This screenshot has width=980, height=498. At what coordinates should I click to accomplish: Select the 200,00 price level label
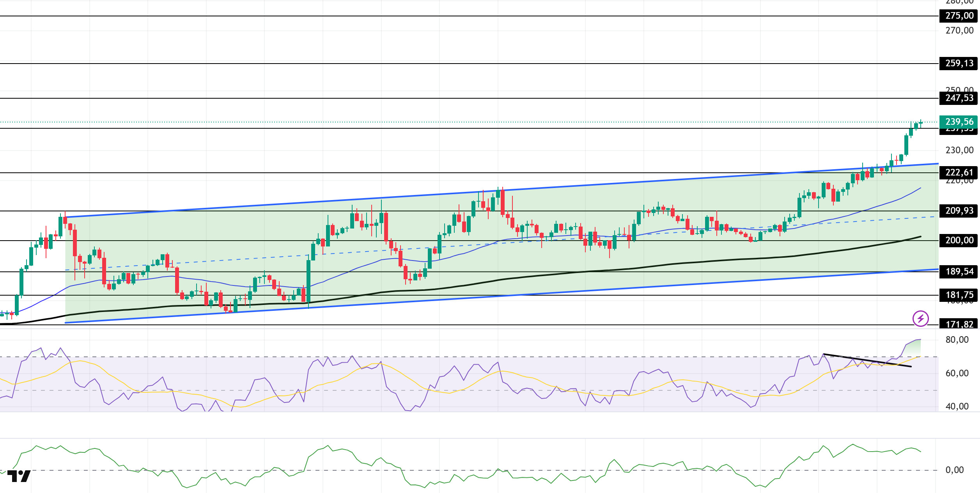pos(959,241)
